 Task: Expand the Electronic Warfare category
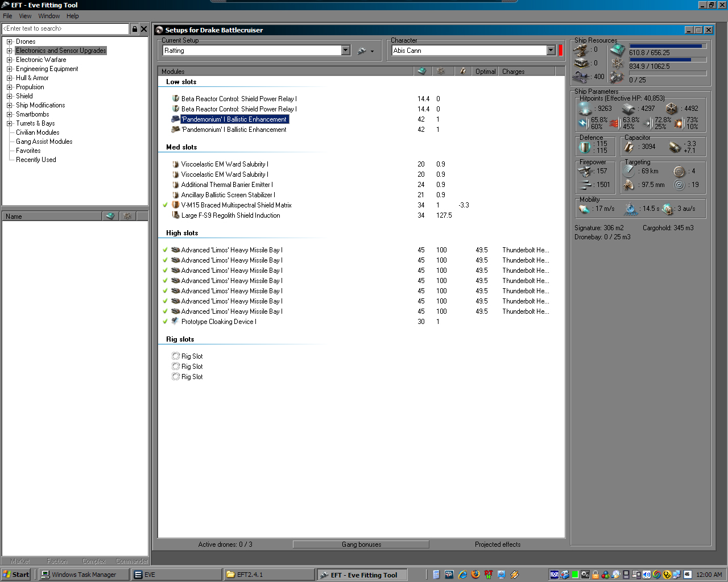(10, 60)
